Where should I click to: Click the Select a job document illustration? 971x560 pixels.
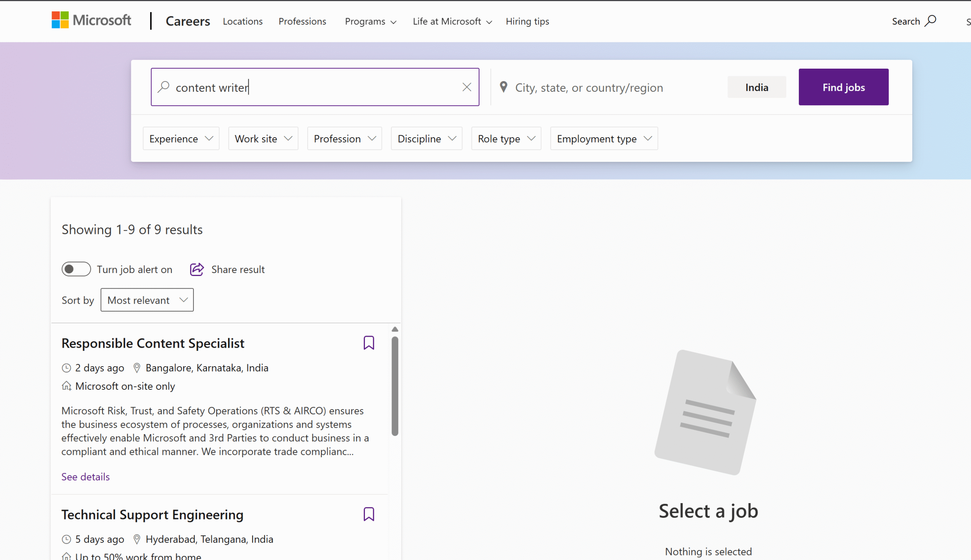(705, 412)
